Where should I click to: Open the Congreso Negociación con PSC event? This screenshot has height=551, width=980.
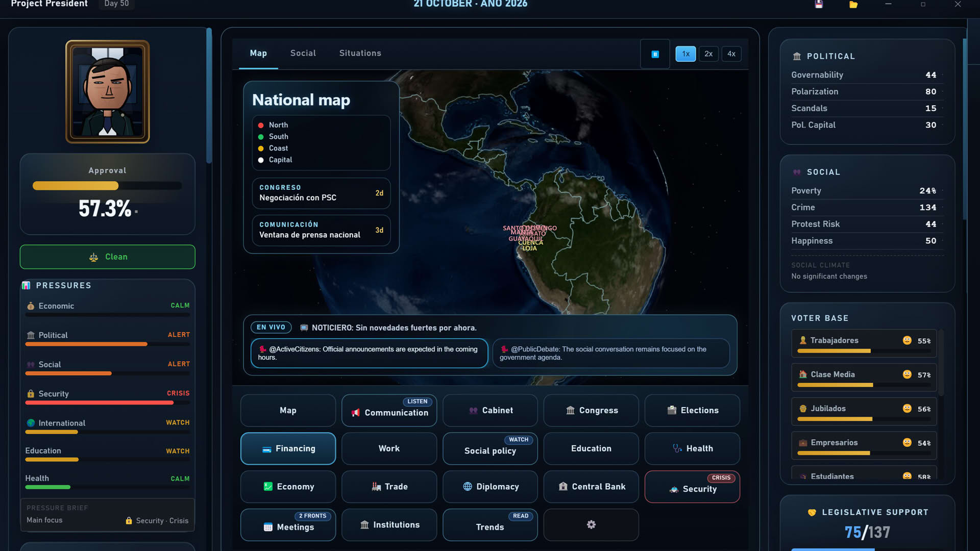click(321, 193)
